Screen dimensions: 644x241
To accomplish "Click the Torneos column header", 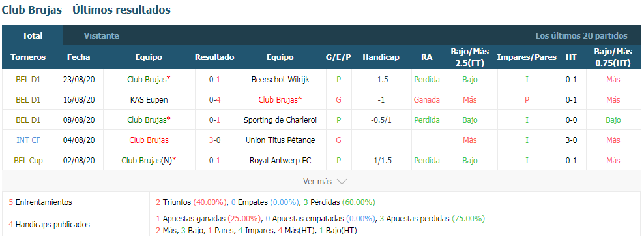I will pos(28,57).
